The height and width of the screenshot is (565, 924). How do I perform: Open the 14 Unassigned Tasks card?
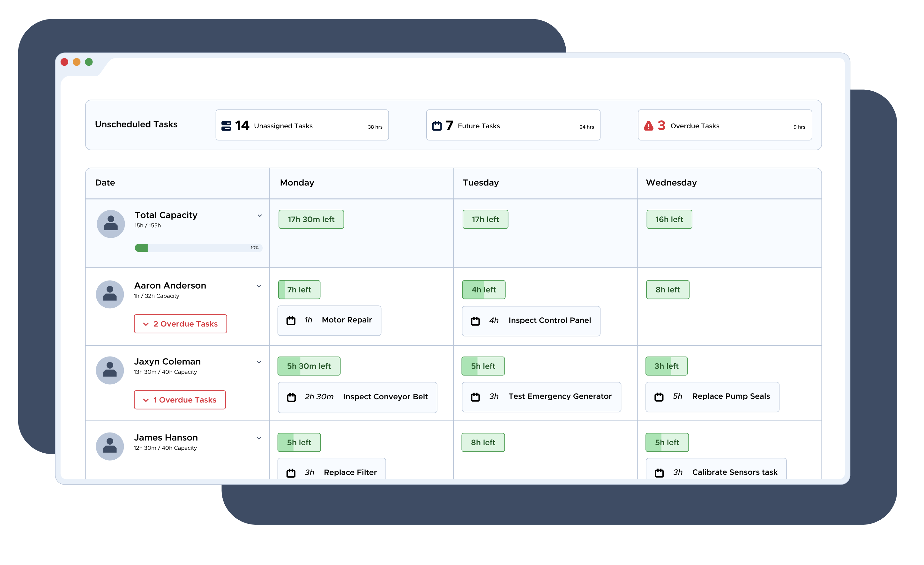(302, 125)
